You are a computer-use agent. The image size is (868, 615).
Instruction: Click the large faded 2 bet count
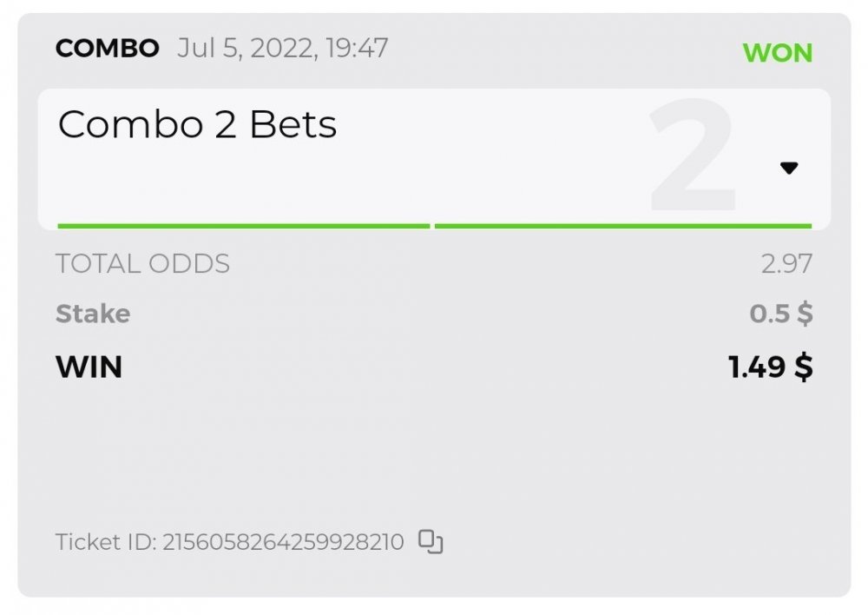pyautogui.click(x=692, y=156)
